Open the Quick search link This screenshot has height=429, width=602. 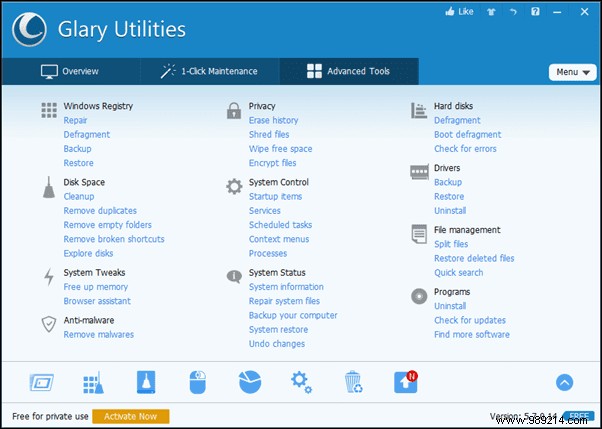(x=459, y=272)
